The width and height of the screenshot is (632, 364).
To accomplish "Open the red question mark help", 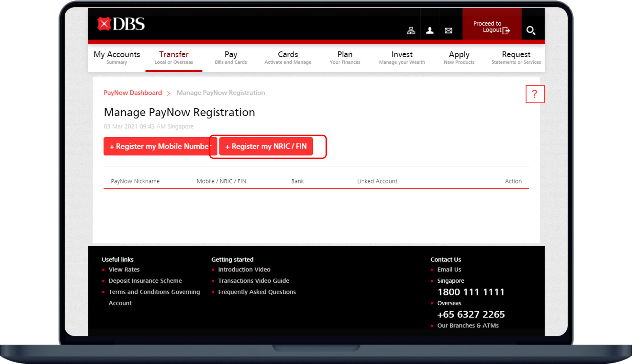I will (x=535, y=94).
